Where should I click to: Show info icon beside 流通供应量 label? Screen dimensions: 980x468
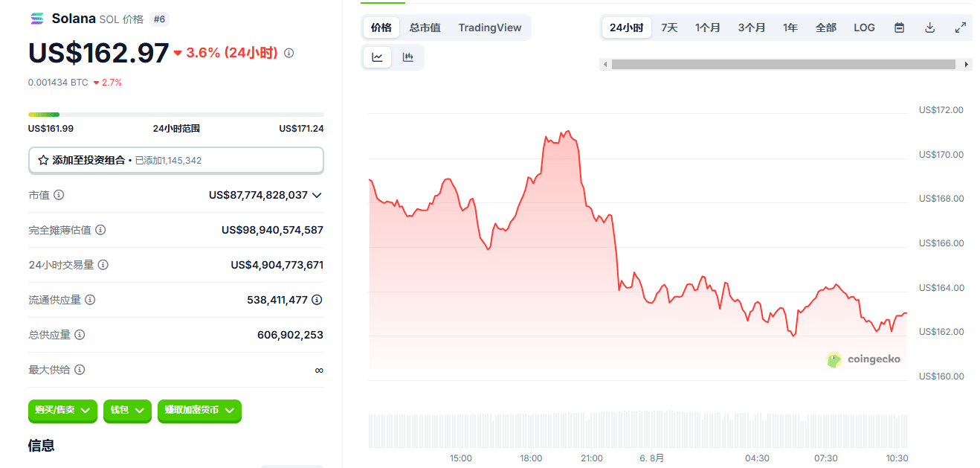click(90, 300)
